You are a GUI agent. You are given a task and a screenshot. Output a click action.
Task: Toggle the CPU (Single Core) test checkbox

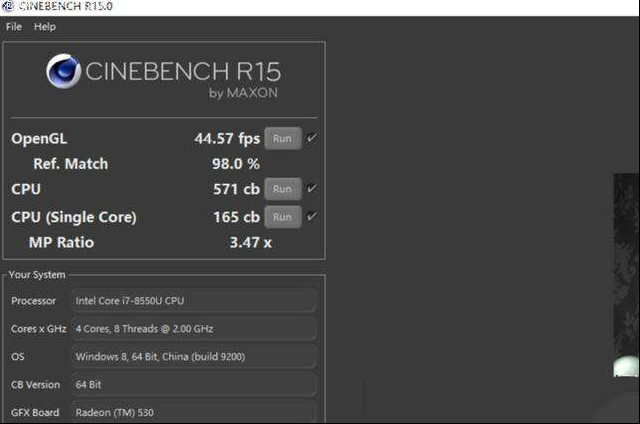point(312,216)
